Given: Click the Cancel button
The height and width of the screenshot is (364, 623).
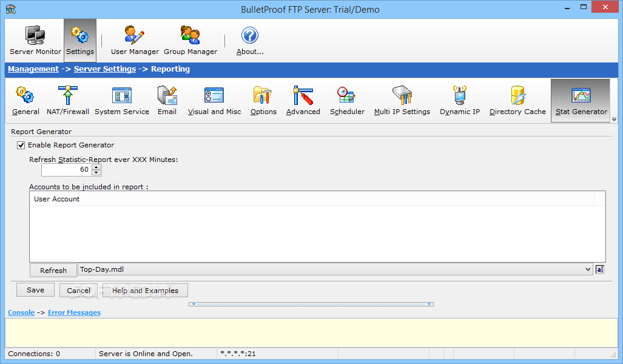Looking at the screenshot, I should [x=79, y=291].
